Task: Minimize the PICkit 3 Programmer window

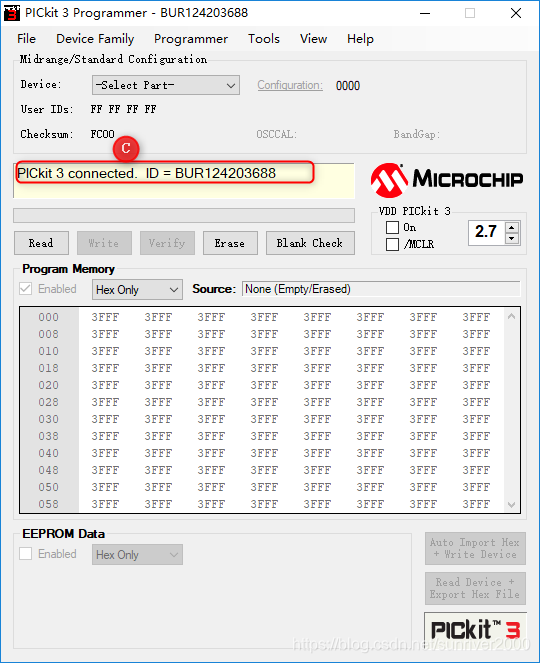Action: pos(425,13)
